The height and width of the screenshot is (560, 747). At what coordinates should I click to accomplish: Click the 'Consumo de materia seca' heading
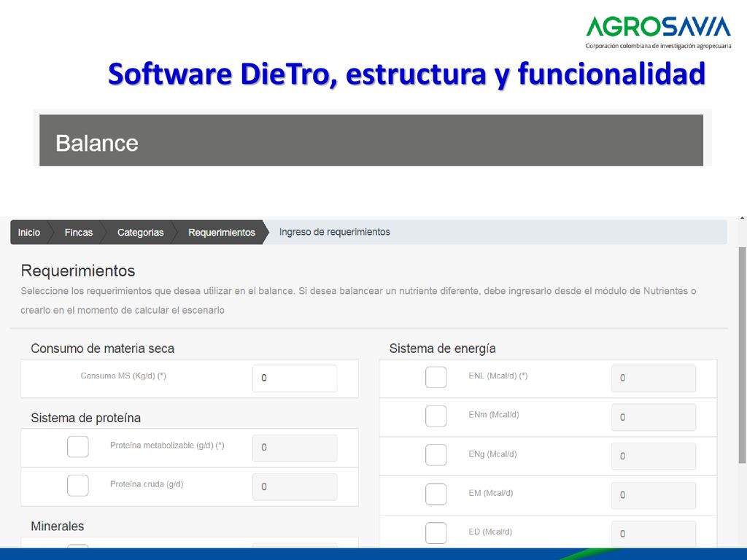[102, 349]
